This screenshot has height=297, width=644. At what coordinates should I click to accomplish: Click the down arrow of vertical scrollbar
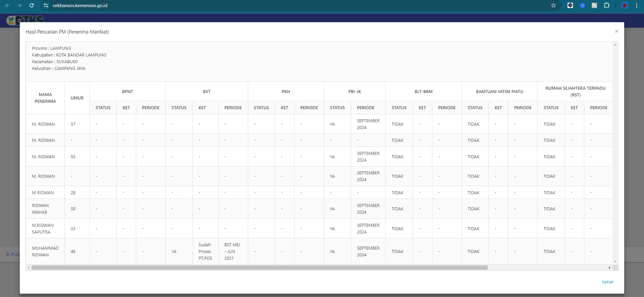coord(615,262)
